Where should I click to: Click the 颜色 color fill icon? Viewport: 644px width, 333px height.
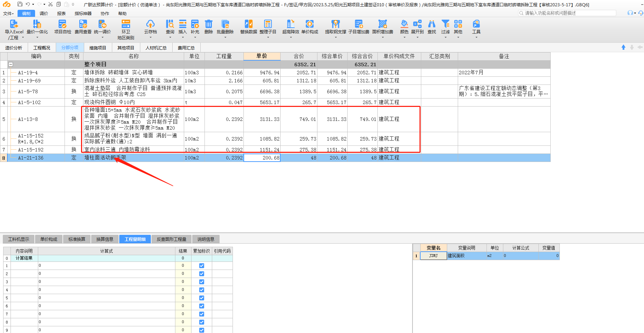click(404, 24)
